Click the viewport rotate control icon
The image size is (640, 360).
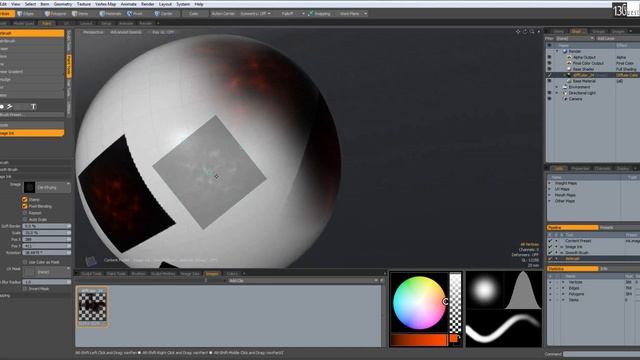pos(525,31)
